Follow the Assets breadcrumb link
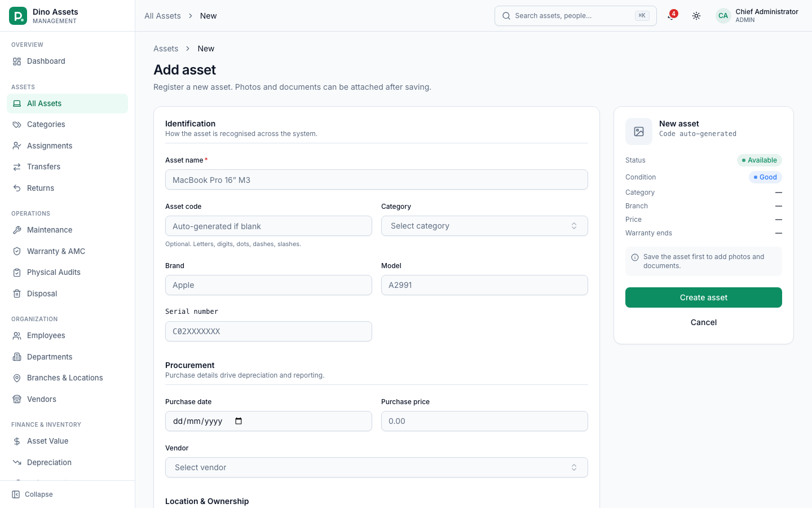The image size is (812, 508). click(166, 49)
